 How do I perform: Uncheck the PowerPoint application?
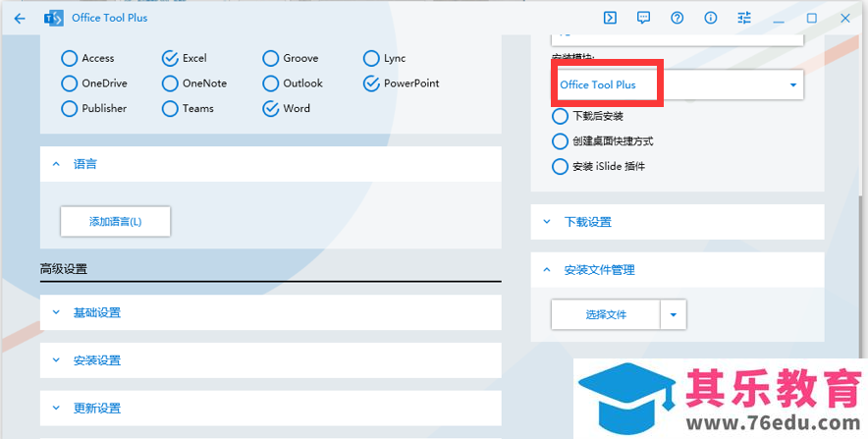click(x=371, y=83)
